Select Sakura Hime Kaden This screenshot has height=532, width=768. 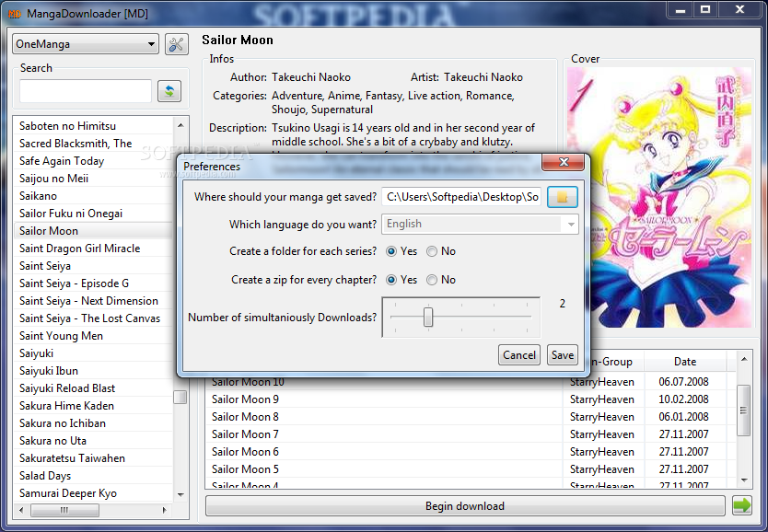pos(93,406)
